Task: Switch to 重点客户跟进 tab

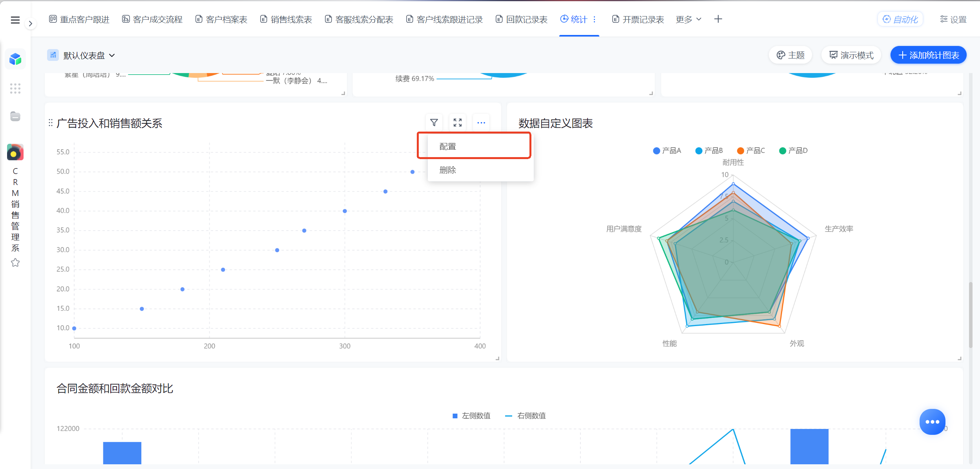Action: point(79,19)
